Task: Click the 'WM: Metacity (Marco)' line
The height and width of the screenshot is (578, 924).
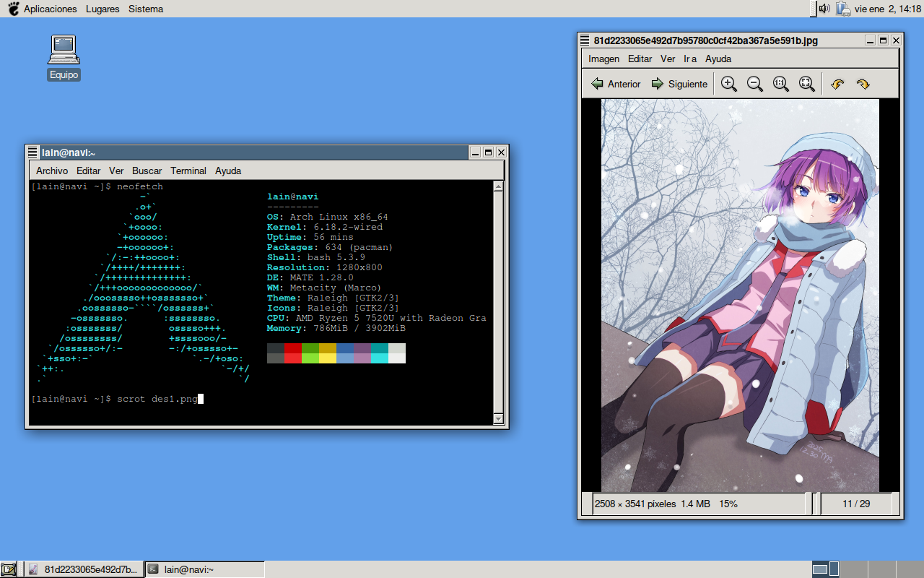Action: pos(325,288)
